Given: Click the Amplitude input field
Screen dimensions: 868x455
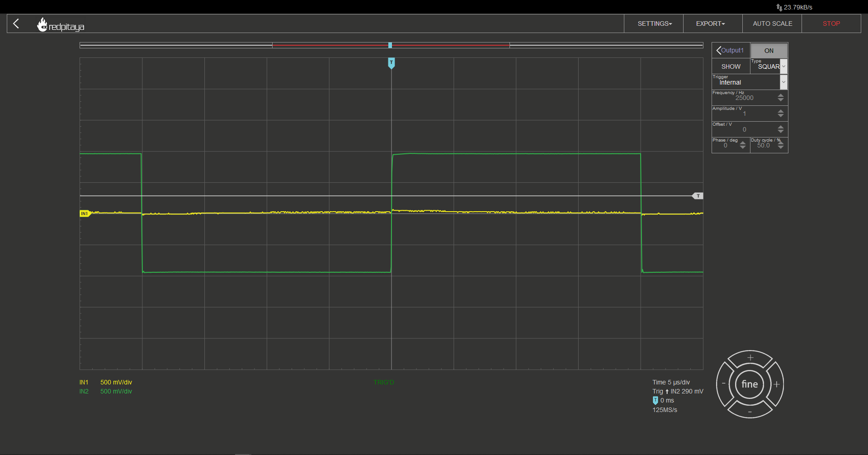Looking at the screenshot, I should click(x=745, y=114).
